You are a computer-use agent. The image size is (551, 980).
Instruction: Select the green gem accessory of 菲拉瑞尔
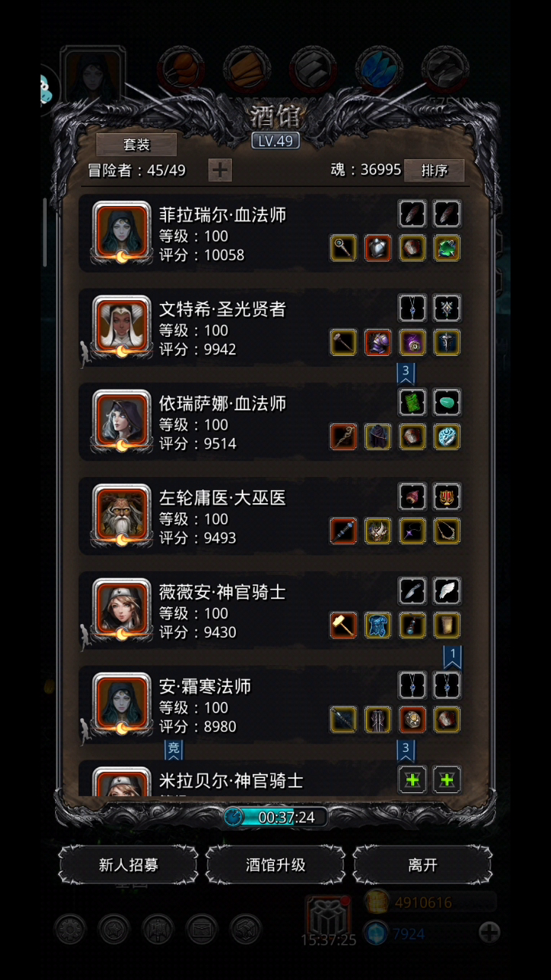pyautogui.click(x=446, y=248)
